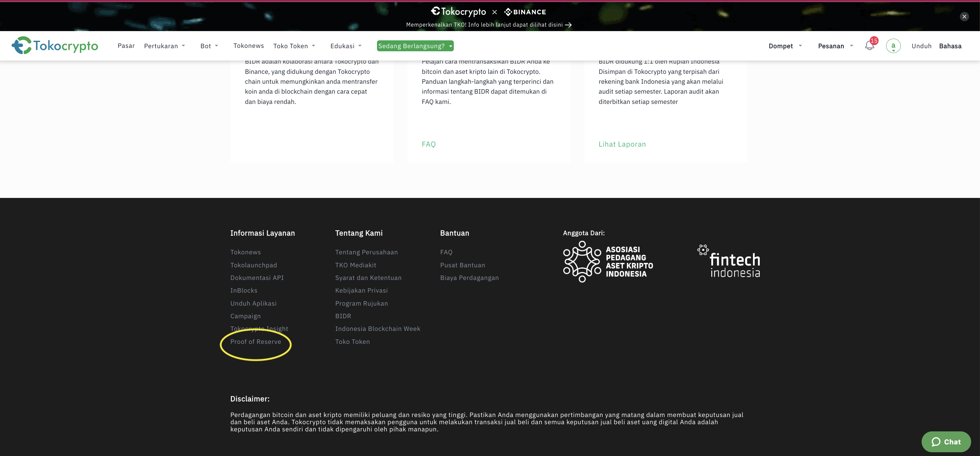The image size is (980, 456).
Task: Click the Asosiasi Pedagang Aset Kripto Indonesia logo
Action: [608, 262]
